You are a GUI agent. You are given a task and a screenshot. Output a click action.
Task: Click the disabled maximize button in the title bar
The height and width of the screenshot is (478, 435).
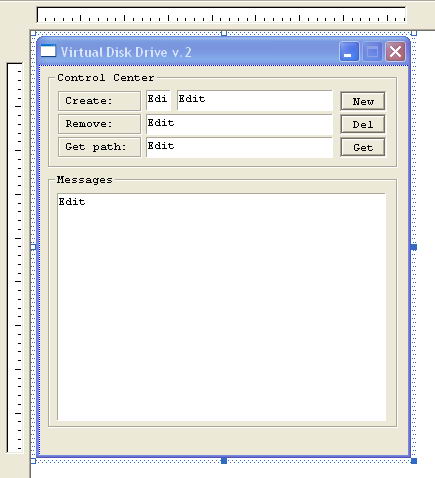(x=372, y=52)
